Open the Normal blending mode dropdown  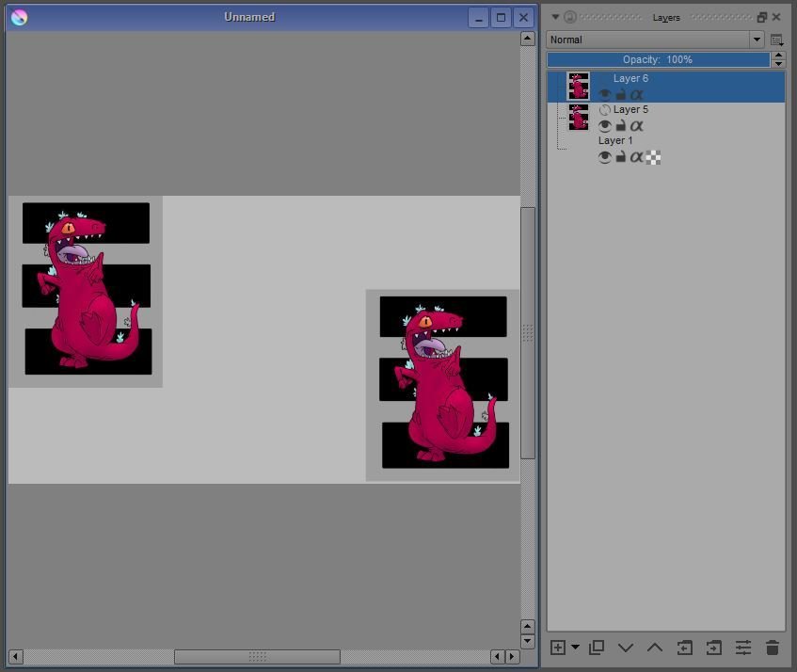(x=655, y=40)
